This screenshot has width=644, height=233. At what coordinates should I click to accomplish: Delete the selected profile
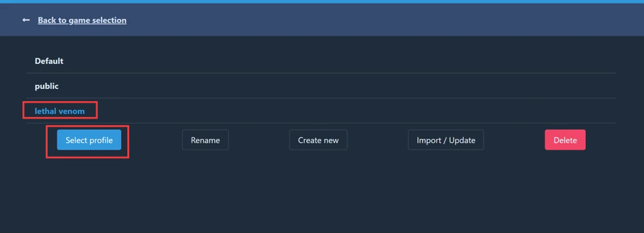(565, 140)
